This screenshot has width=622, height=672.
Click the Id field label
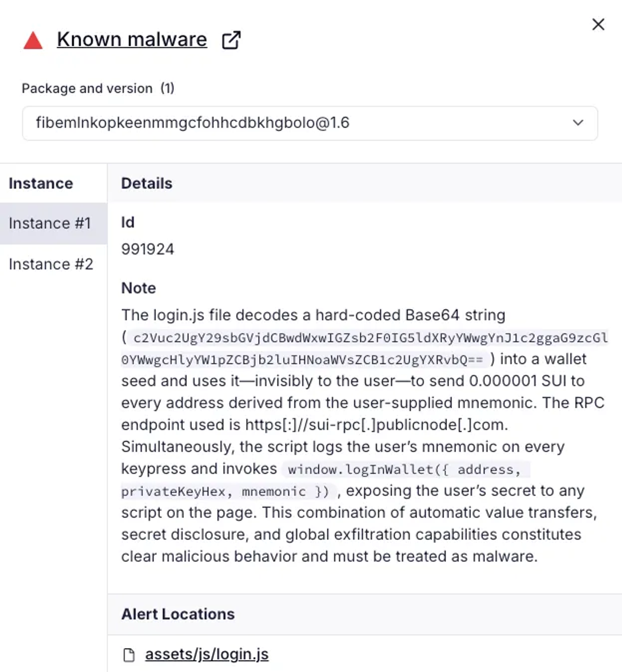128,222
